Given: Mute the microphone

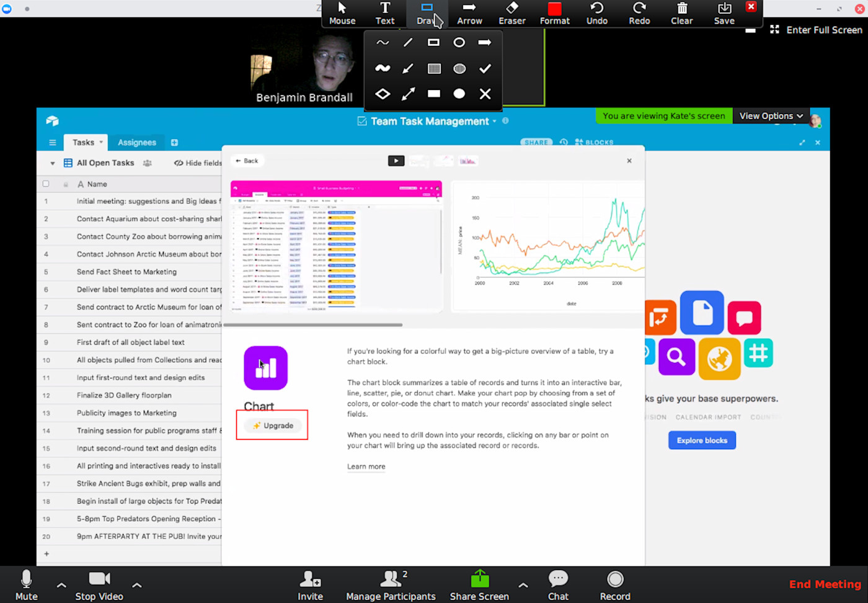Looking at the screenshot, I should tap(26, 584).
